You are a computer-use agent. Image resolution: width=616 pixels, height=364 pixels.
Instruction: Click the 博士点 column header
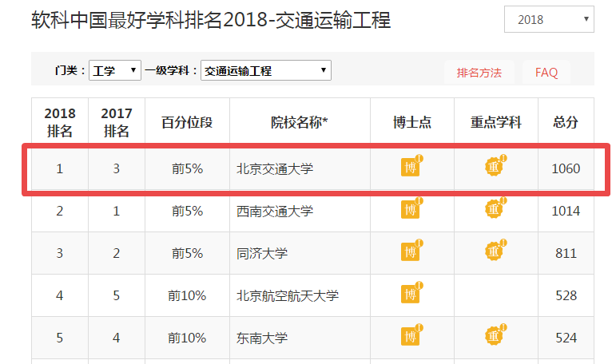[412, 121]
